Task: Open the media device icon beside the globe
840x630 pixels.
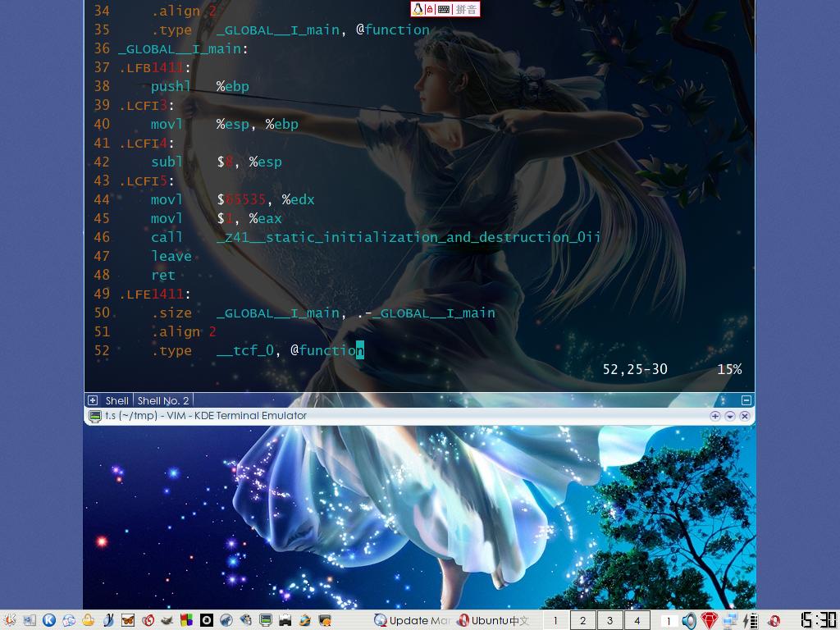Action: [246, 620]
